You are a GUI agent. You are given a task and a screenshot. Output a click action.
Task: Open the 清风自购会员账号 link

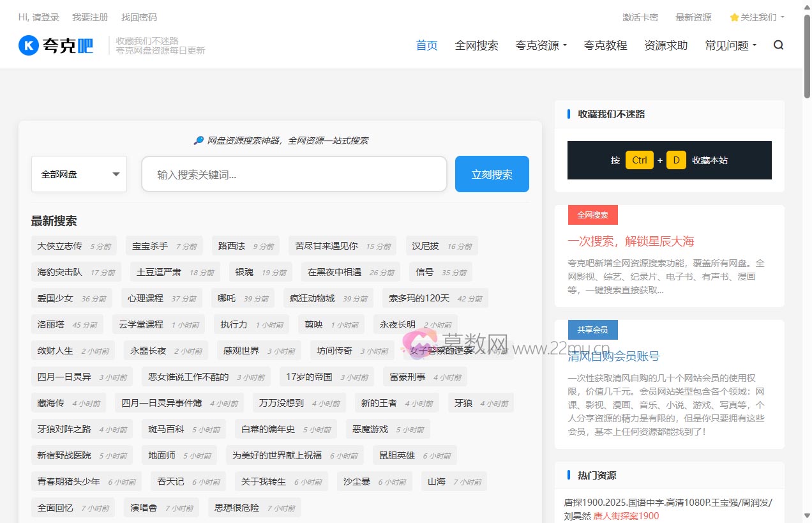(613, 356)
